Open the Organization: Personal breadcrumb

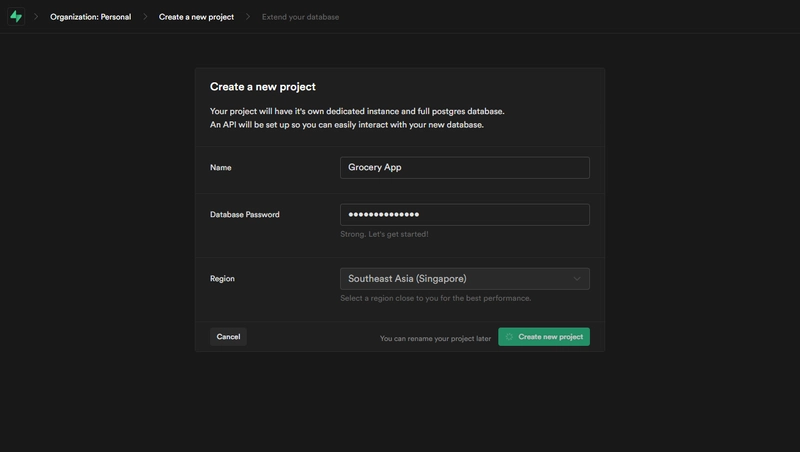pos(90,17)
